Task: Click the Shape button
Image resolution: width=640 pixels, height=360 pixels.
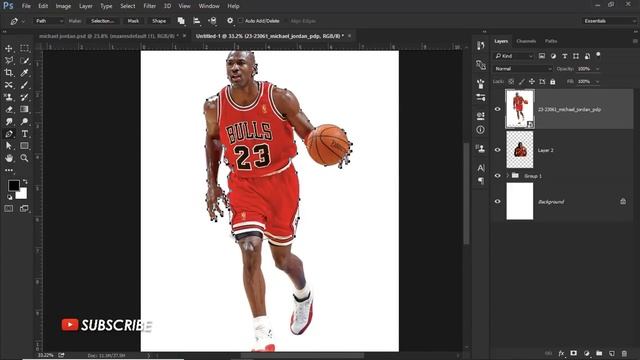Action: [159, 21]
